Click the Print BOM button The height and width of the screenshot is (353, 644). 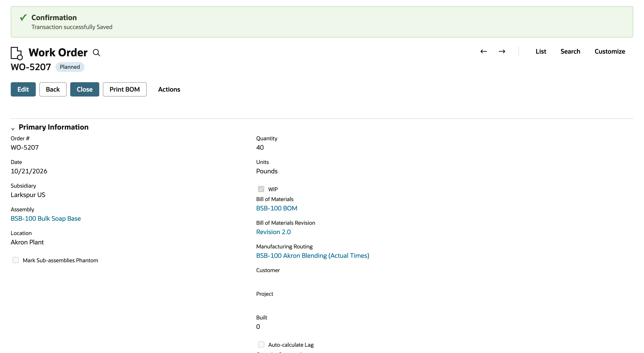tap(125, 89)
